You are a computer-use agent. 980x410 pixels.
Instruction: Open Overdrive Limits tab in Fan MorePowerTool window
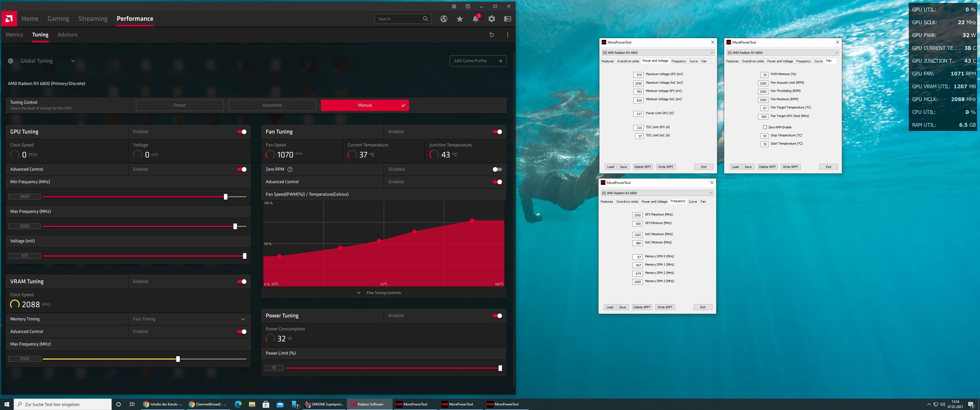(x=752, y=61)
